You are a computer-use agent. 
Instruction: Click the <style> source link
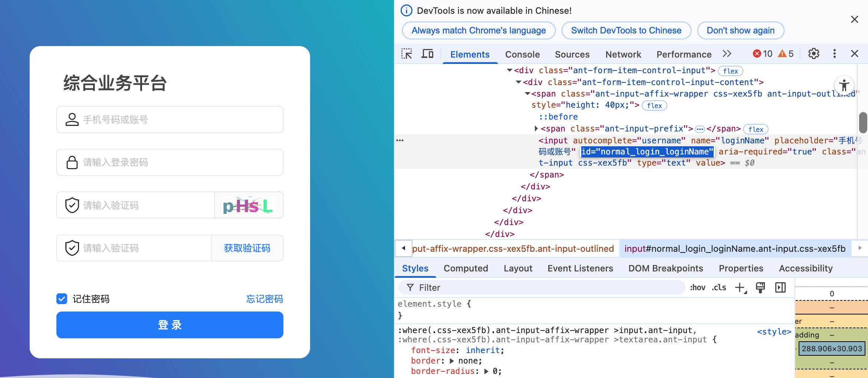point(774,331)
